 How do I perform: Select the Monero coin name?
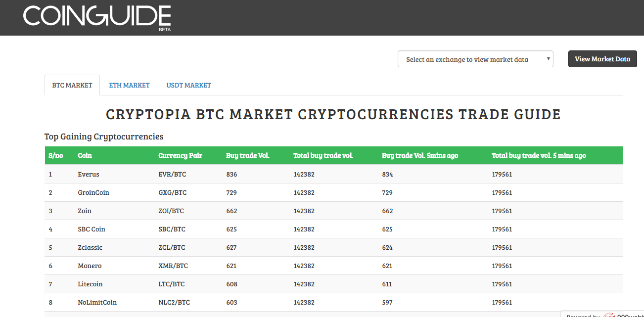tap(90, 266)
